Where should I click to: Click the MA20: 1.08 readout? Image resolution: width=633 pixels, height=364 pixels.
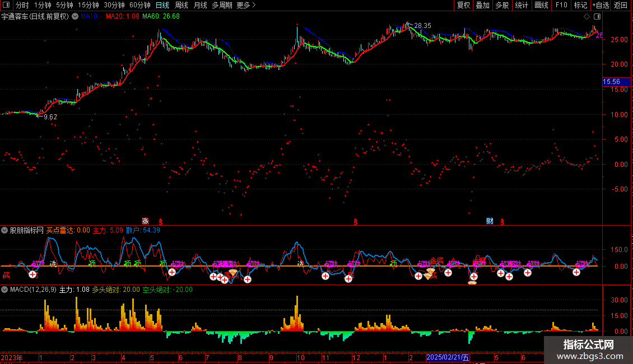pyautogui.click(x=122, y=16)
